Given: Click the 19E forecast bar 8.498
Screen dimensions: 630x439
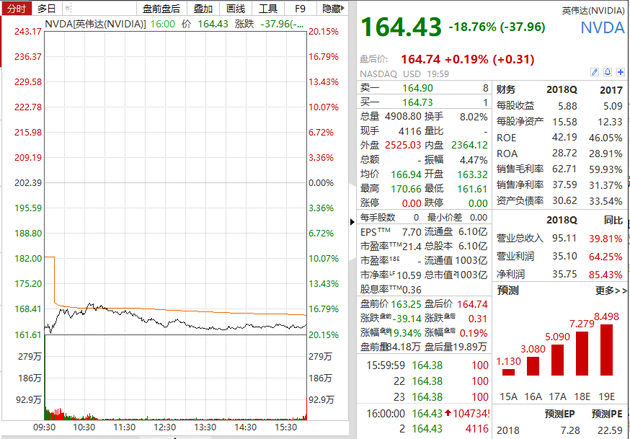Looking at the screenshot, I should click(x=607, y=350).
